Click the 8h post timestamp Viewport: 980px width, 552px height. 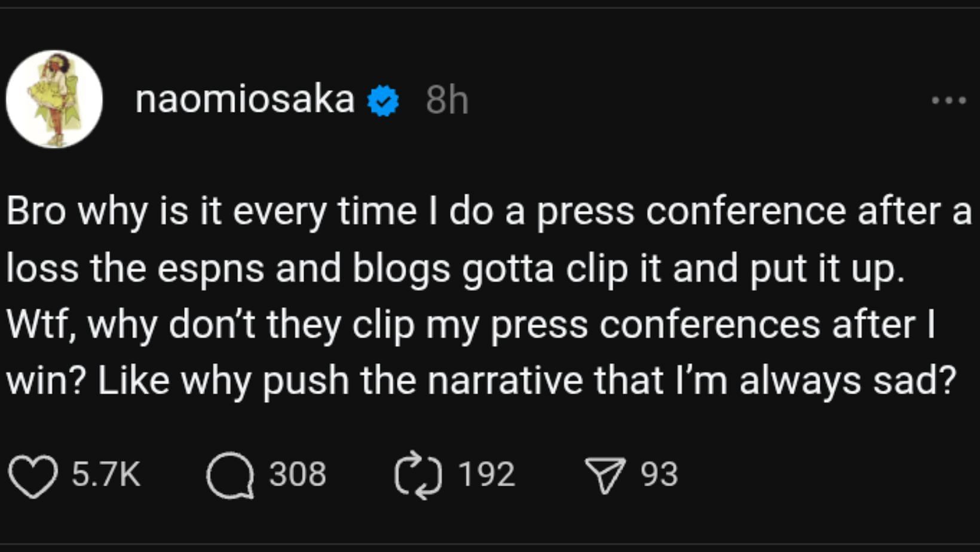[x=447, y=100]
